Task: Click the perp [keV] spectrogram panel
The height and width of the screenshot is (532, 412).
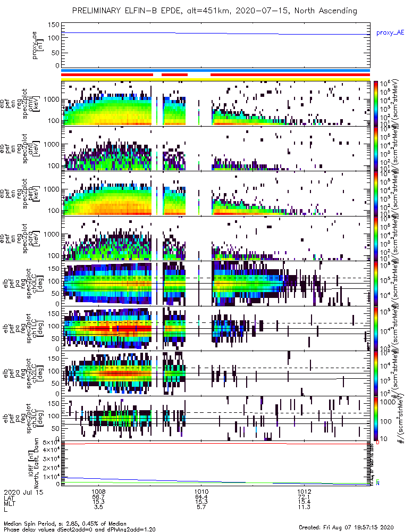Action: (215, 194)
